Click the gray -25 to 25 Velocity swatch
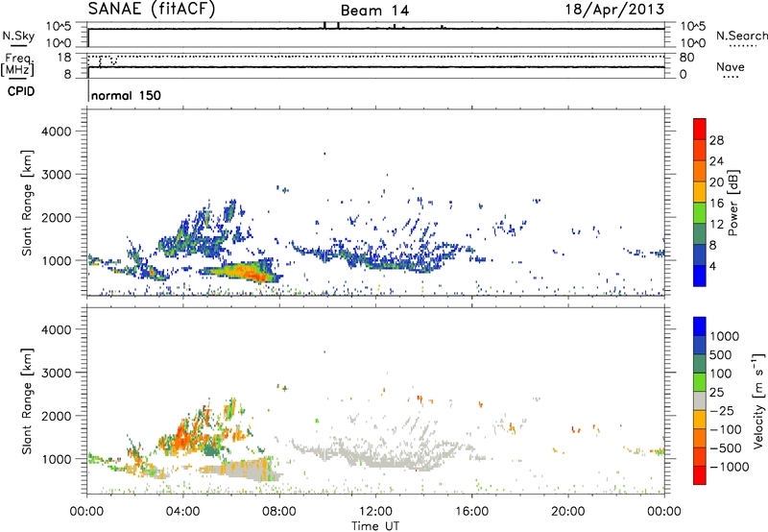 pos(700,401)
